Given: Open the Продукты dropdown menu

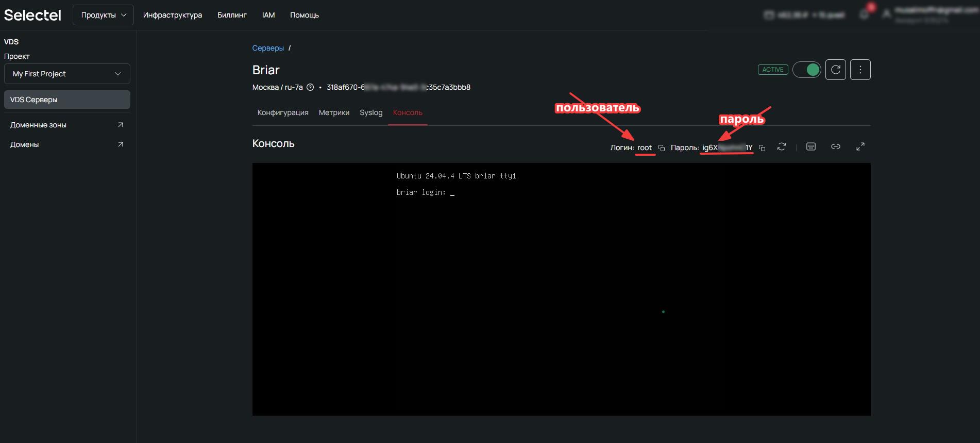Looking at the screenshot, I should coord(104,15).
